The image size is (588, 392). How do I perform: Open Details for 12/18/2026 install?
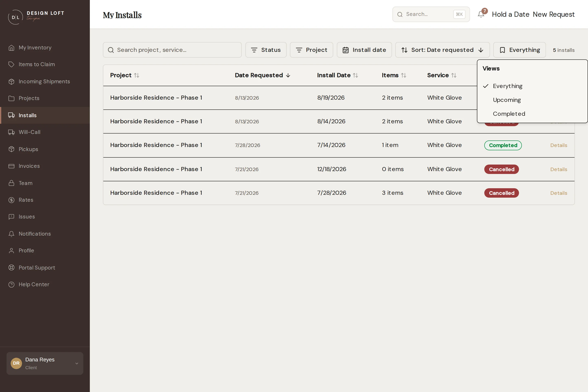pos(559,169)
